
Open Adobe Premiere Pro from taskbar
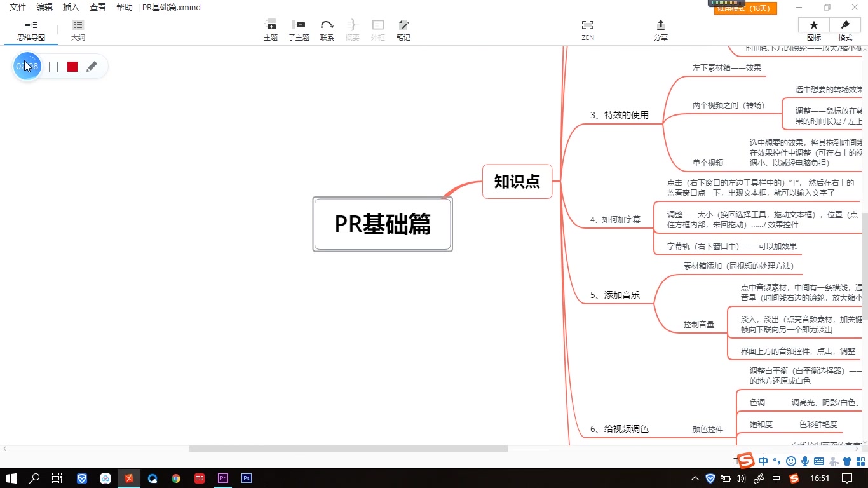coord(223,478)
